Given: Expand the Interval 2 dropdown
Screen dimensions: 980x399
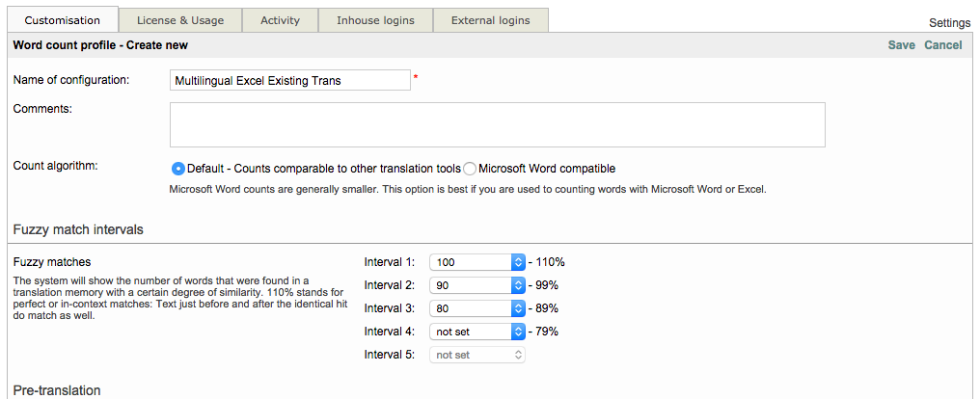Looking at the screenshot, I should pos(476,285).
